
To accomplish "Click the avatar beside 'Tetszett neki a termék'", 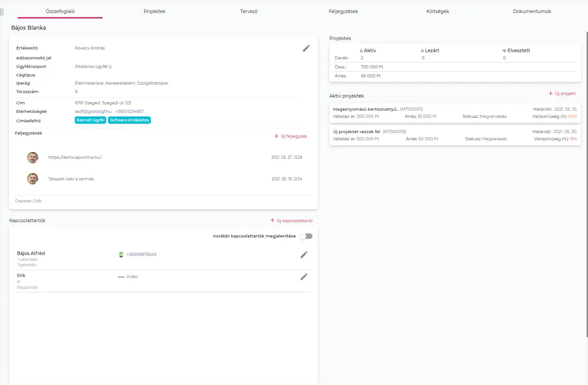I will pyautogui.click(x=32, y=179).
